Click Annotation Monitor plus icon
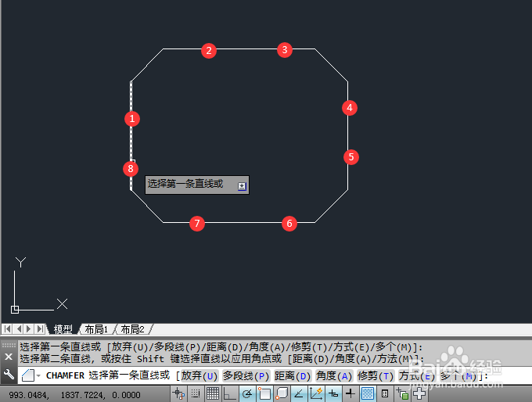Viewport: 532px width, 402px height. pos(419,394)
